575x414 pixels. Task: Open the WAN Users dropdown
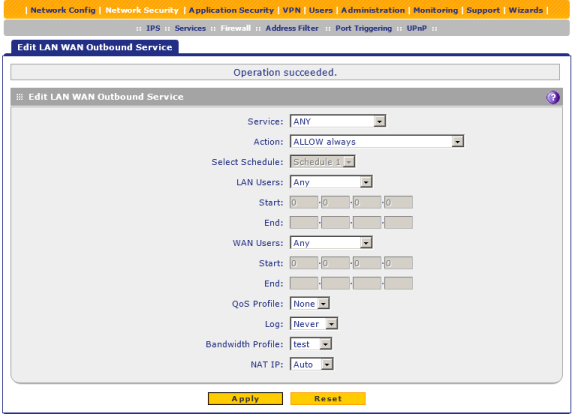[331, 243]
